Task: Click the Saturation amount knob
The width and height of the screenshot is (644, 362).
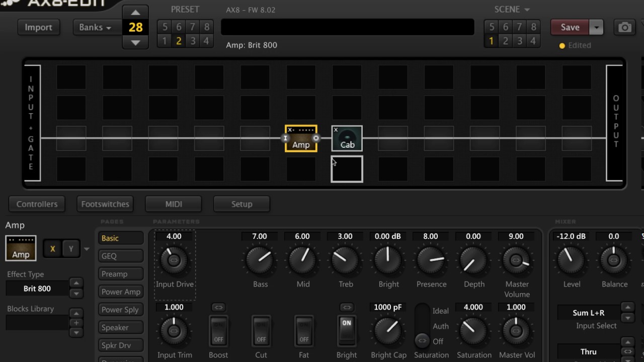Action: [x=474, y=331]
